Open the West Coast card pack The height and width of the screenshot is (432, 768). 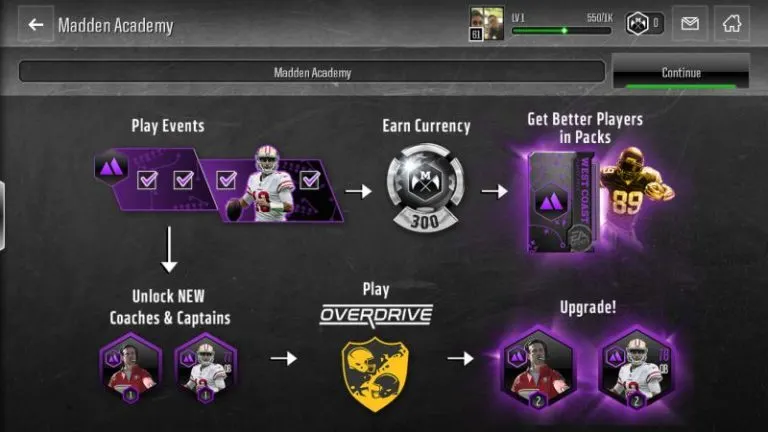(562, 202)
